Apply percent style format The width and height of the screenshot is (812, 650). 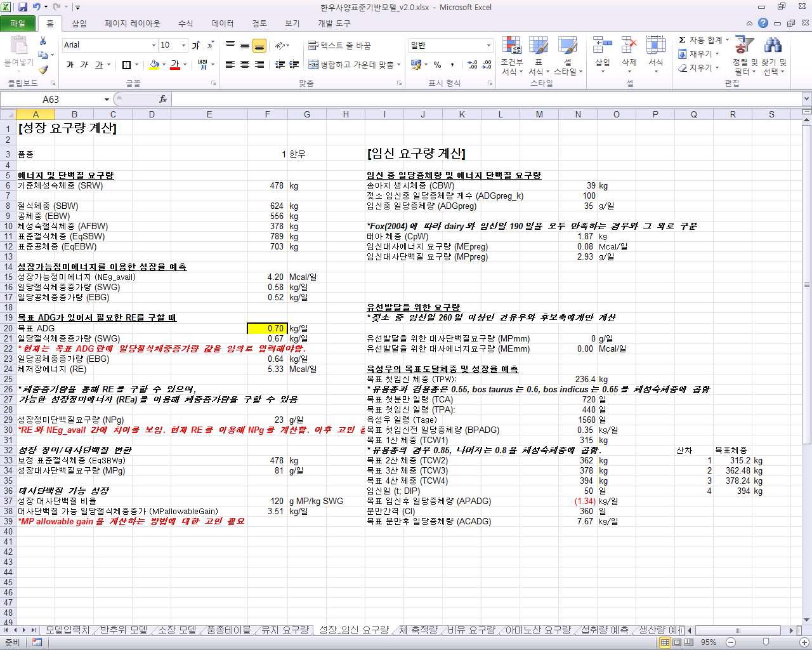click(x=437, y=65)
